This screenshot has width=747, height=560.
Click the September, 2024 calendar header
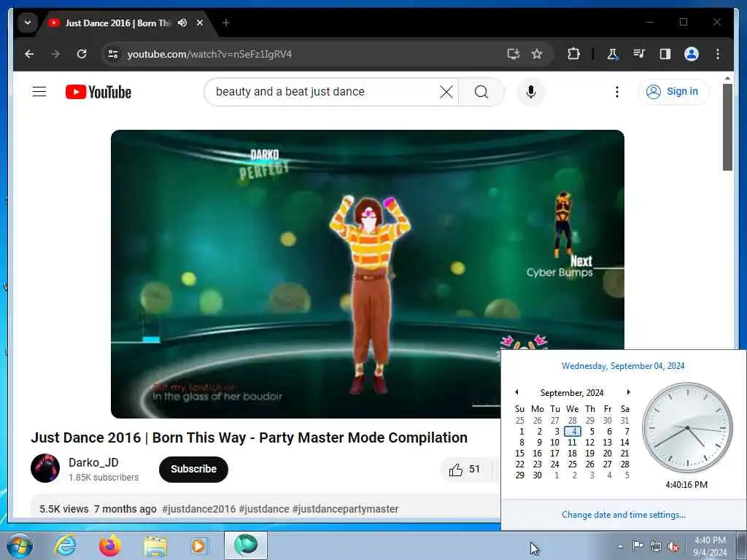click(572, 392)
